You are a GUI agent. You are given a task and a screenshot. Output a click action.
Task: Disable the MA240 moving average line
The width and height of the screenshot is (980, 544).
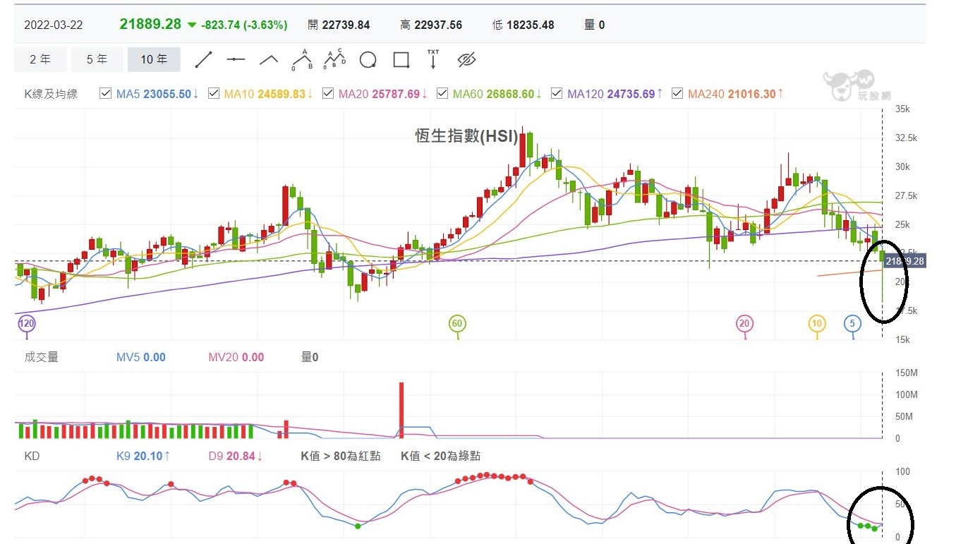(677, 94)
